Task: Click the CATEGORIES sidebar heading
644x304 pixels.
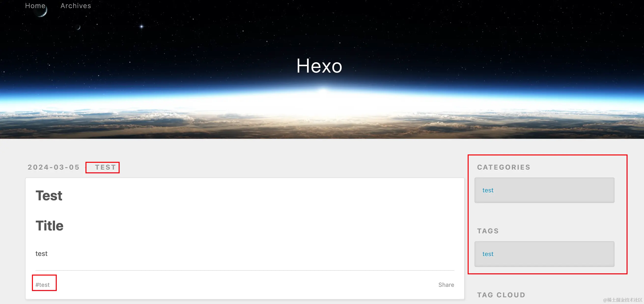Action: coord(504,167)
